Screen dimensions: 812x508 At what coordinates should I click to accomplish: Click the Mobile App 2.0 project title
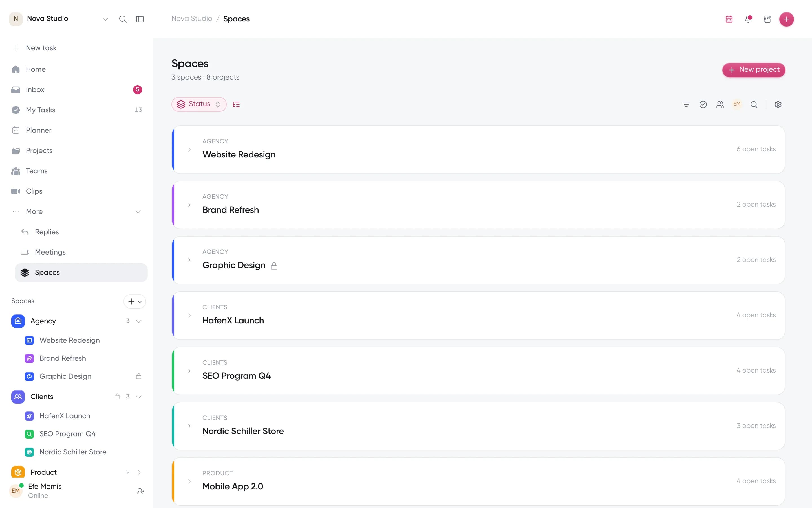233,486
